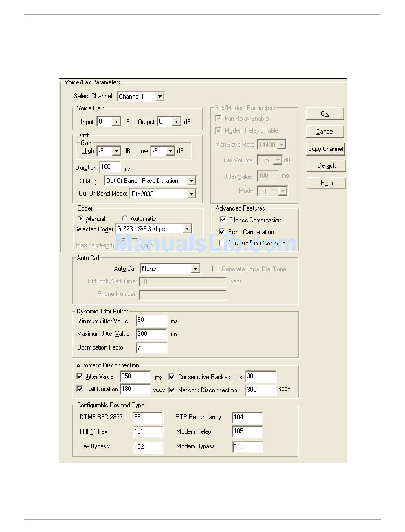
Task: Click the DTMF RFC 2833 payload field
Action: pyautogui.click(x=148, y=418)
